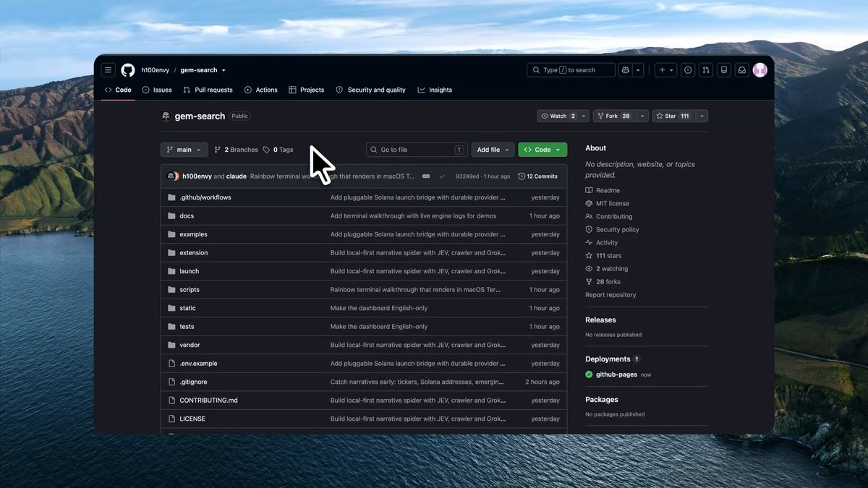Open the repositories icon in the header
The image size is (868, 488).
(723, 70)
